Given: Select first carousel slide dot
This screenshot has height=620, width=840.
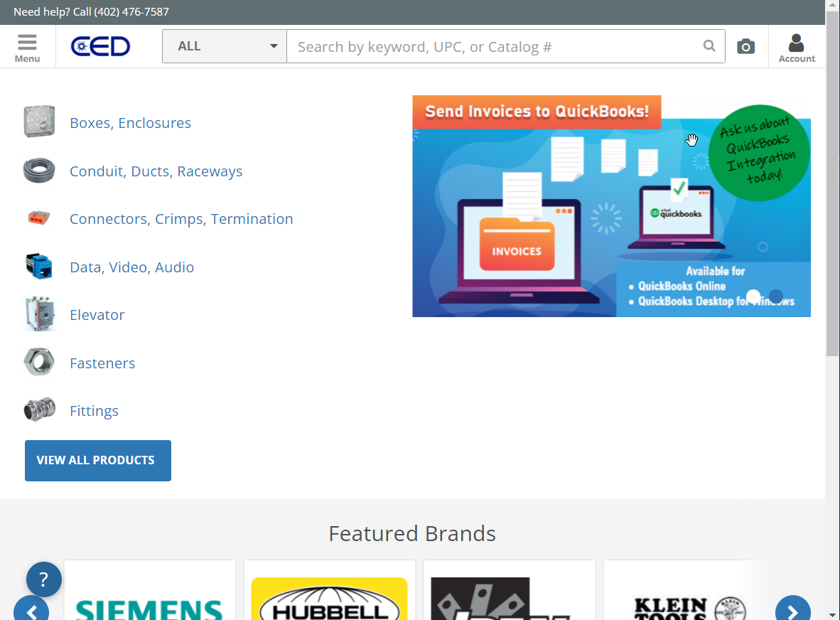Looking at the screenshot, I should tap(753, 296).
